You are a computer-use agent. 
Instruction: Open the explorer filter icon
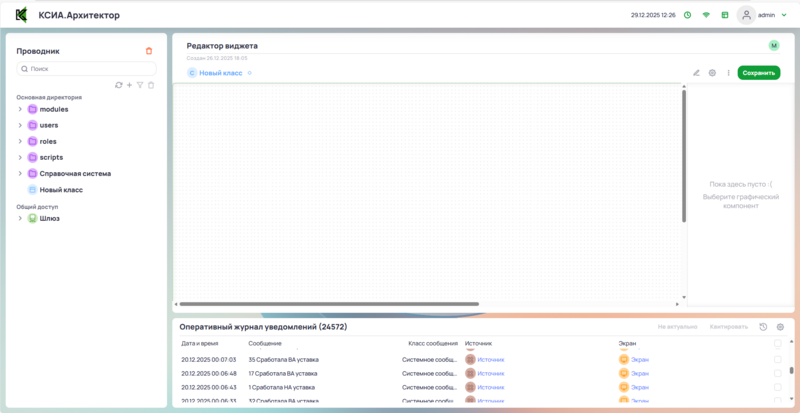[x=140, y=85]
